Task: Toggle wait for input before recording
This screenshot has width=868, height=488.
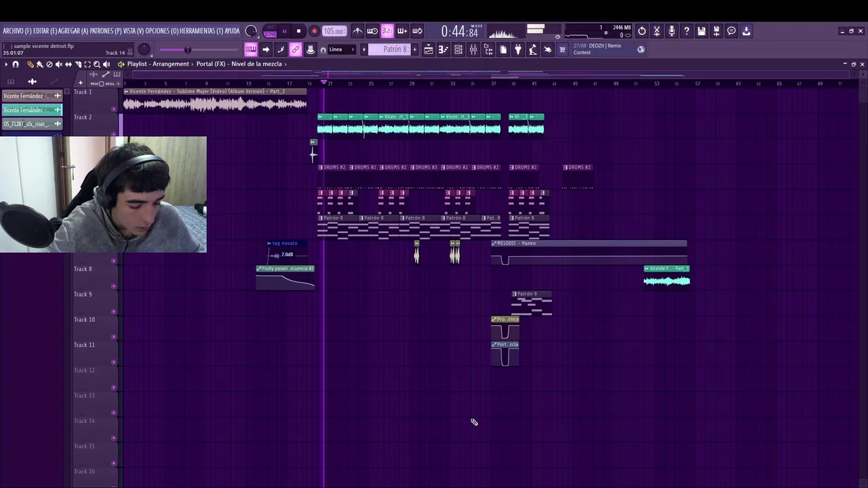Action: pyautogui.click(x=372, y=30)
